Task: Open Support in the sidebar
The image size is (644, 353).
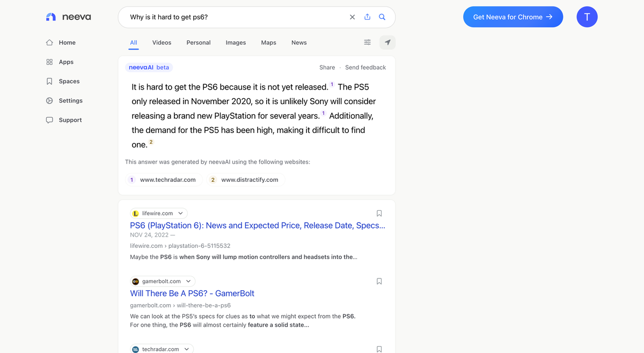Action: click(x=70, y=120)
